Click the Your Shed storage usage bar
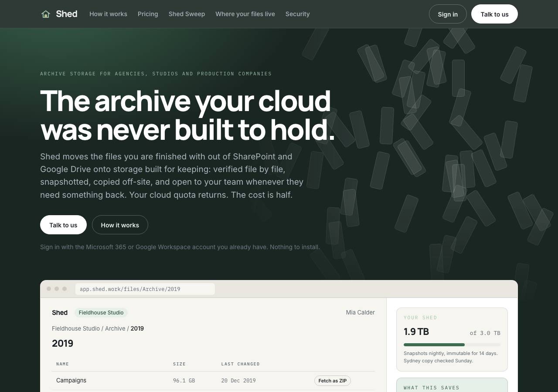 point(452,345)
